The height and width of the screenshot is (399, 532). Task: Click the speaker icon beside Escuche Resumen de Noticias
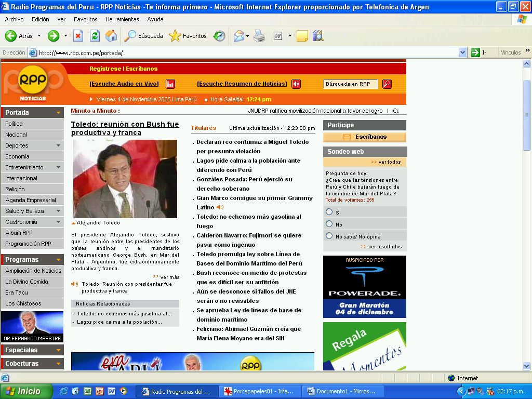pos(296,84)
